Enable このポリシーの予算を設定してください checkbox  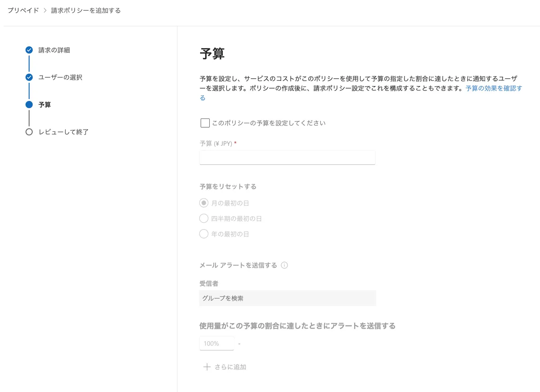click(205, 123)
